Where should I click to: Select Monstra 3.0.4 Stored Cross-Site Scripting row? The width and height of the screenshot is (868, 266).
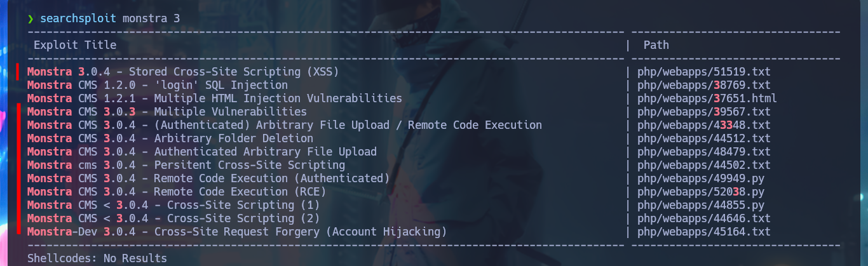coord(183,72)
